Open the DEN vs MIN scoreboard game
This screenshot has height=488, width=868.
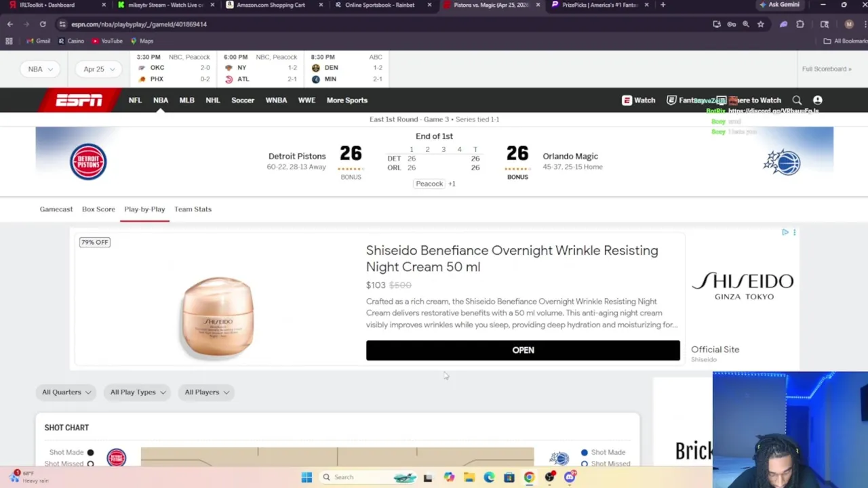click(x=347, y=69)
